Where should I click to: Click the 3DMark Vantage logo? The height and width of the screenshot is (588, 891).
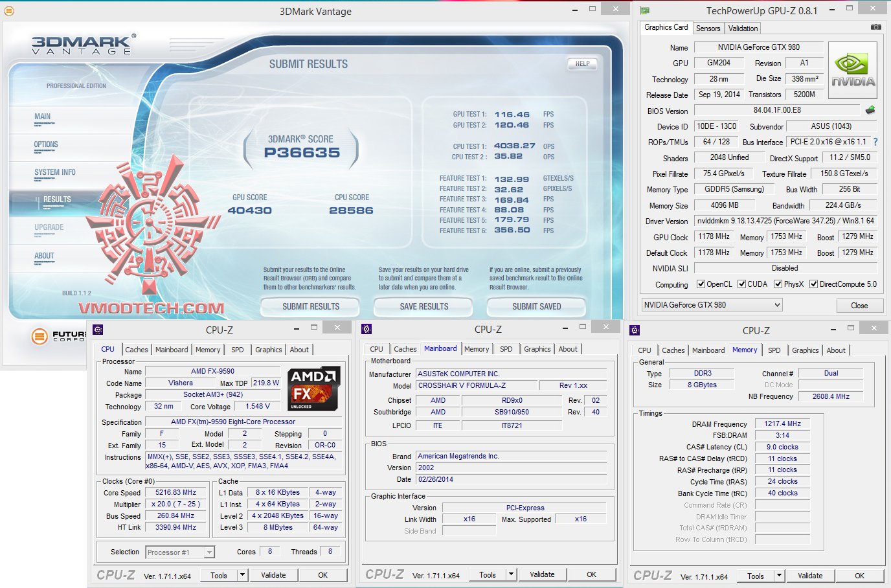[x=83, y=44]
